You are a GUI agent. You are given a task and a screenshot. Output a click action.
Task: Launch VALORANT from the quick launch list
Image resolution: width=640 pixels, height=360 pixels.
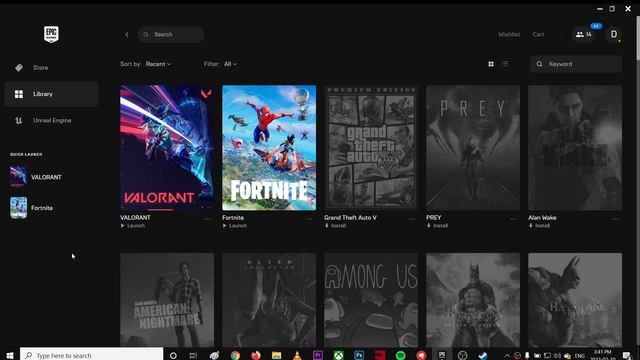tap(36, 177)
